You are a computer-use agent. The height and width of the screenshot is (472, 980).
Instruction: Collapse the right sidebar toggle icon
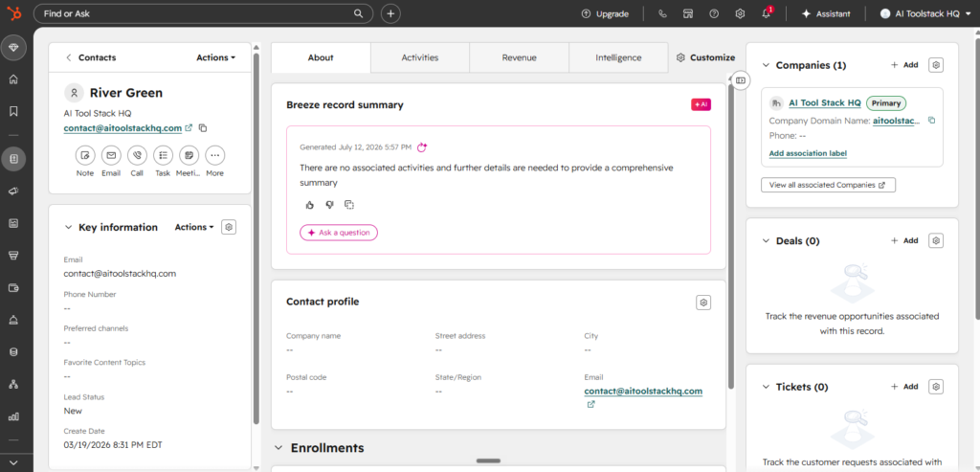click(x=741, y=80)
